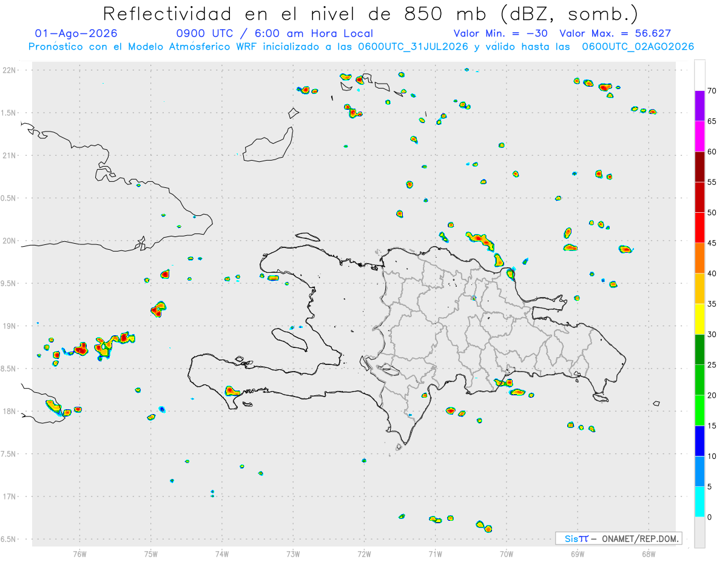Click the '74W' longitude axis label
The image size is (728, 562).
pyautogui.click(x=222, y=554)
